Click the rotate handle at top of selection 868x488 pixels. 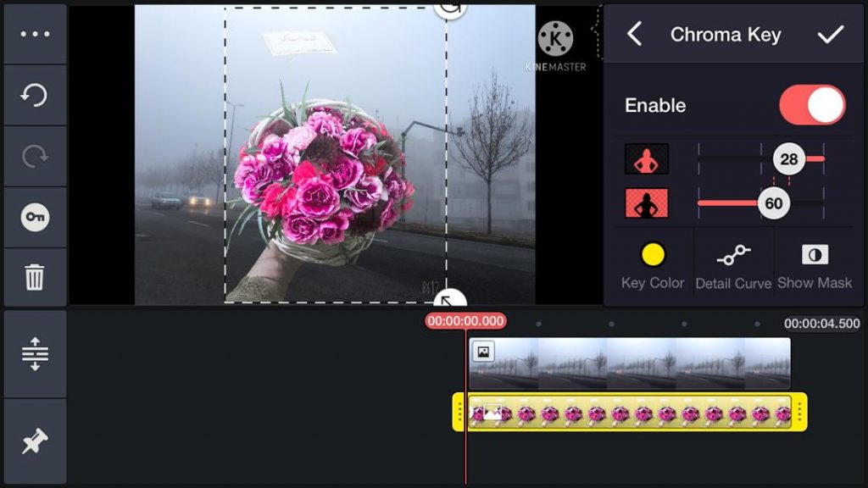pyautogui.click(x=449, y=7)
